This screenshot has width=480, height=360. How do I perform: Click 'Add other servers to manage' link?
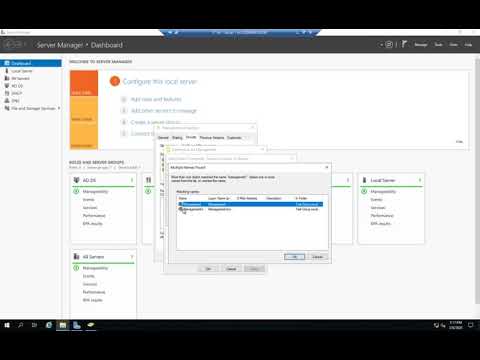coord(164,111)
